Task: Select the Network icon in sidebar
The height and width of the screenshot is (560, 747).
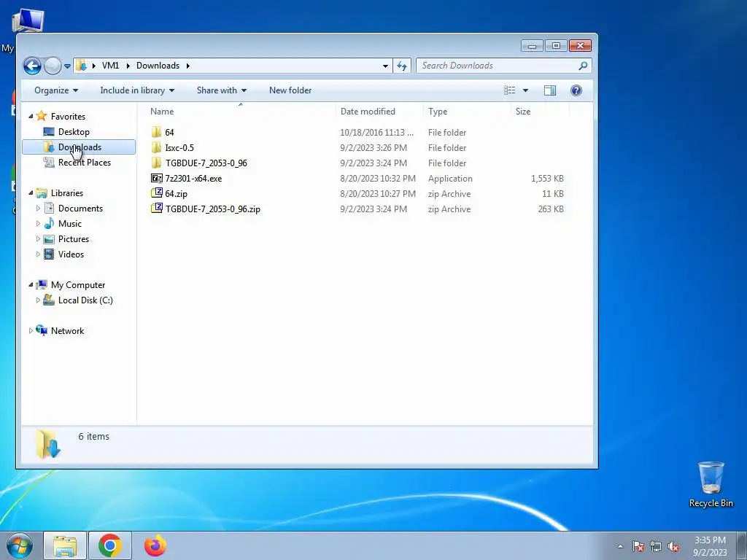Action: point(42,330)
